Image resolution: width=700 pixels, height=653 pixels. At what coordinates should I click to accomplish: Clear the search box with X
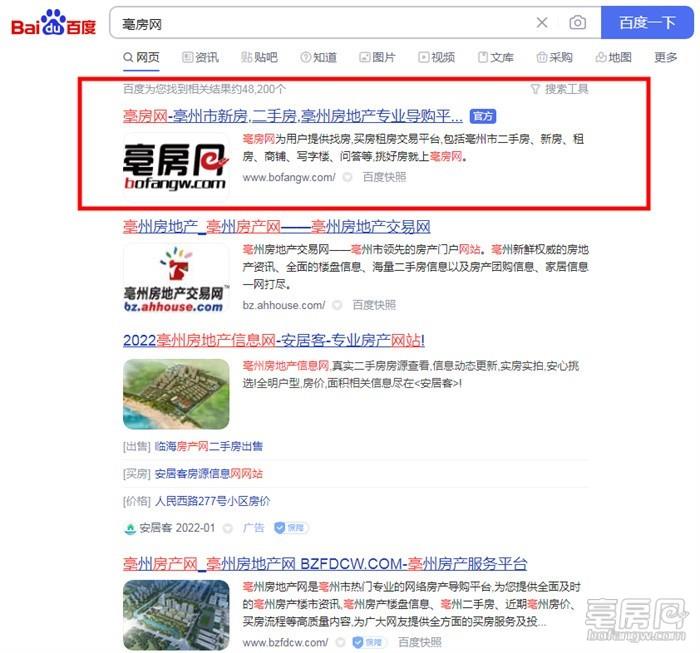coord(542,22)
